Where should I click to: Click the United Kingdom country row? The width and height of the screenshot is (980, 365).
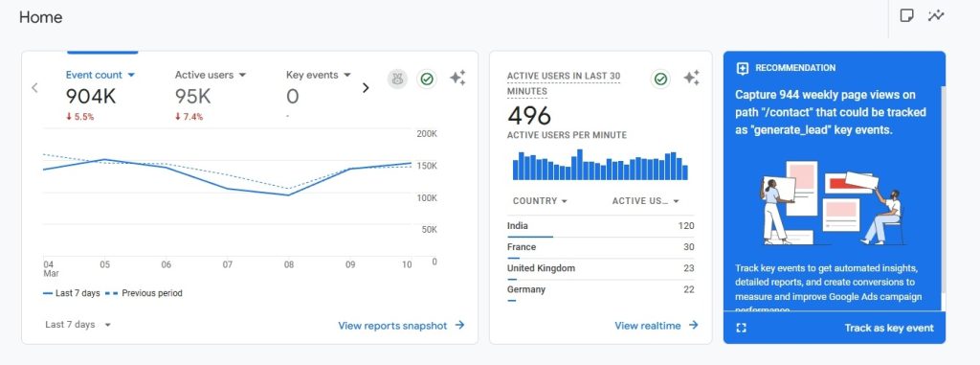click(x=601, y=268)
